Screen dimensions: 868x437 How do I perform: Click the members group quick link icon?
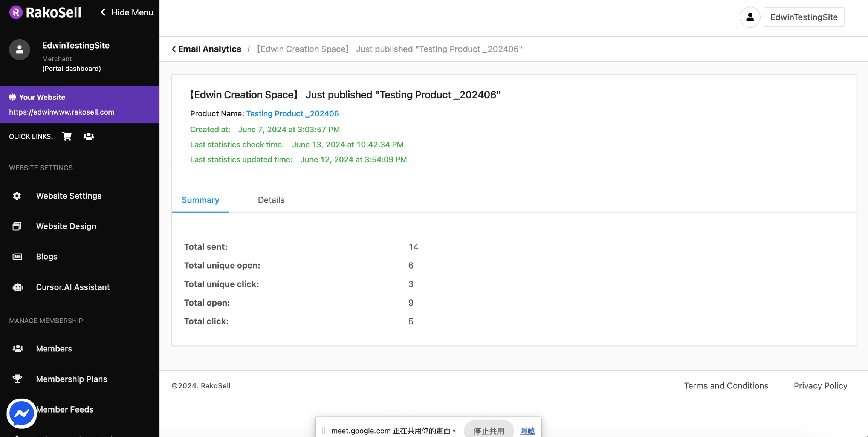pyautogui.click(x=89, y=136)
